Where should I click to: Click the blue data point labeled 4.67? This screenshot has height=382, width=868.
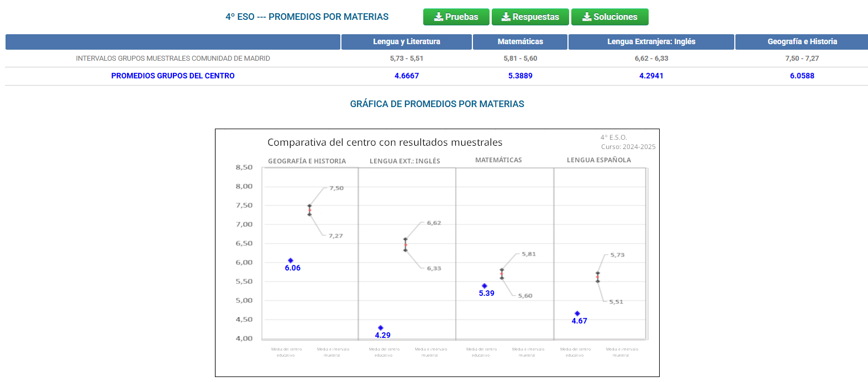coord(577,314)
